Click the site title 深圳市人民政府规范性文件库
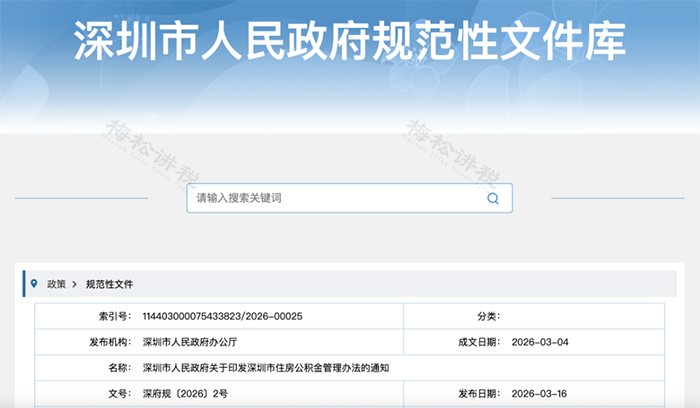 click(x=350, y=40)
